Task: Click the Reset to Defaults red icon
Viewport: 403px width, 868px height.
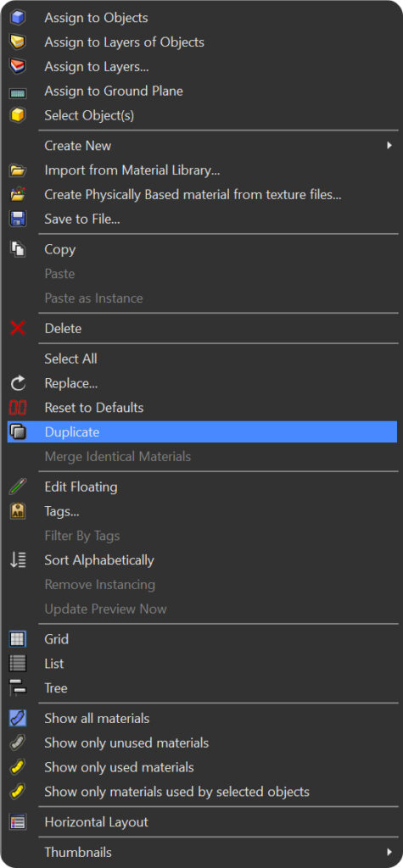Action: click(x=18, y=408)
